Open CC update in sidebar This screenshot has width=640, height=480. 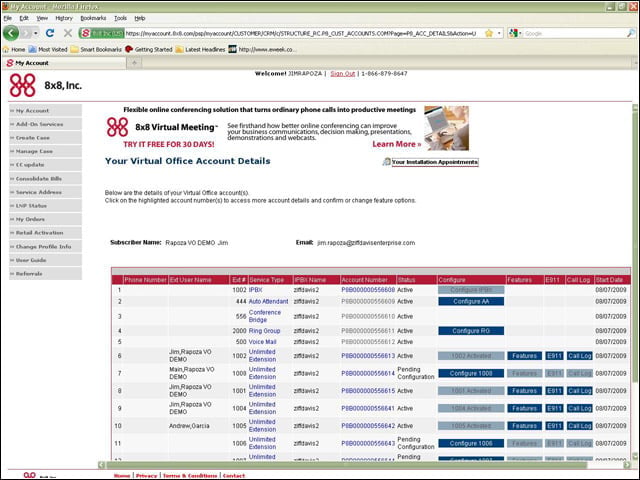pos(45,165)
